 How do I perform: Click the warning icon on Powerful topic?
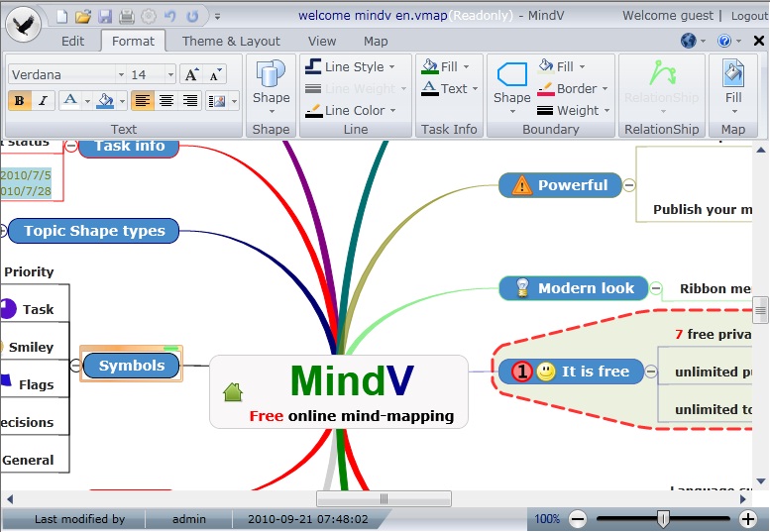[x=521, y=185]
